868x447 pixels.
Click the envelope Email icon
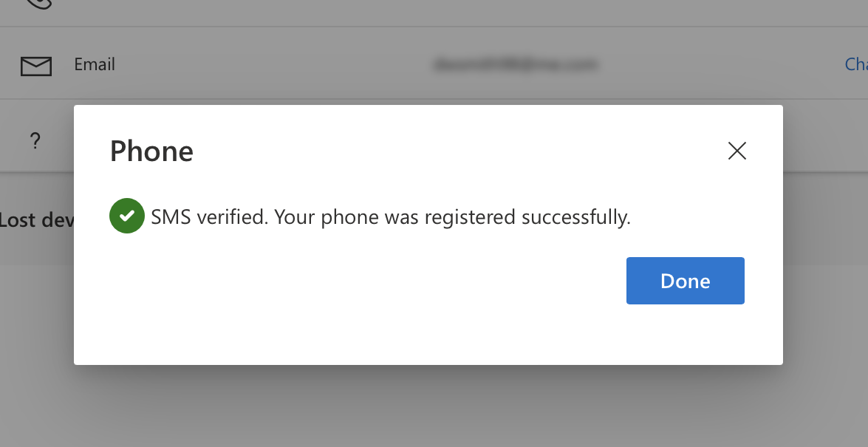point(35,66)
